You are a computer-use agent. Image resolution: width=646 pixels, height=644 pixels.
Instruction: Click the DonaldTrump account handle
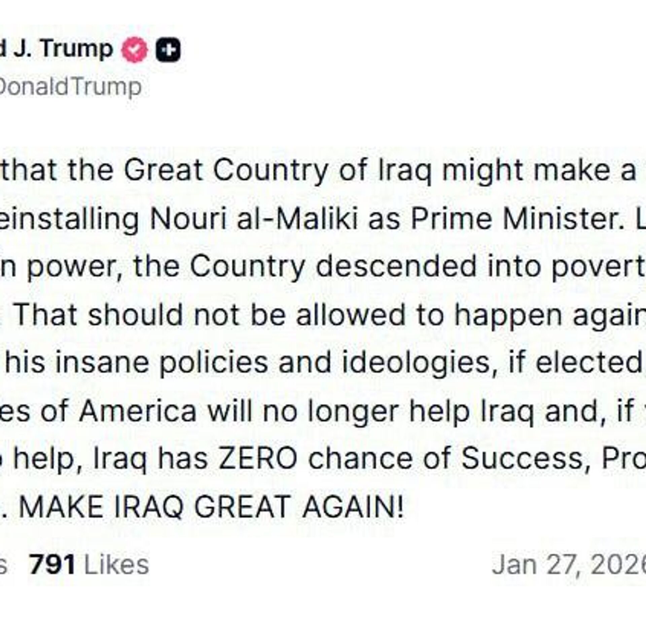click(69, 87)
